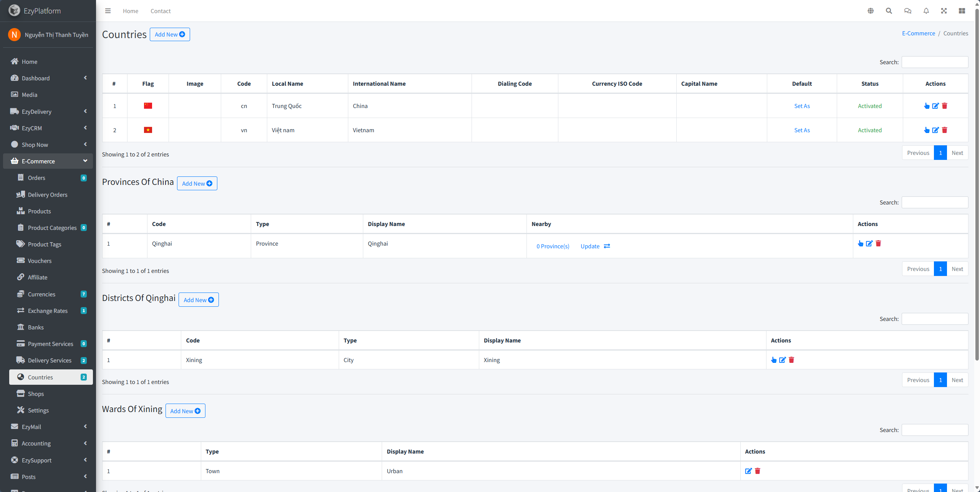Image resolution: width=980 pixels, height=492 pixels.
Task: Open Exchange Rates in the sidebar
Action: click(x=51, y=311)
